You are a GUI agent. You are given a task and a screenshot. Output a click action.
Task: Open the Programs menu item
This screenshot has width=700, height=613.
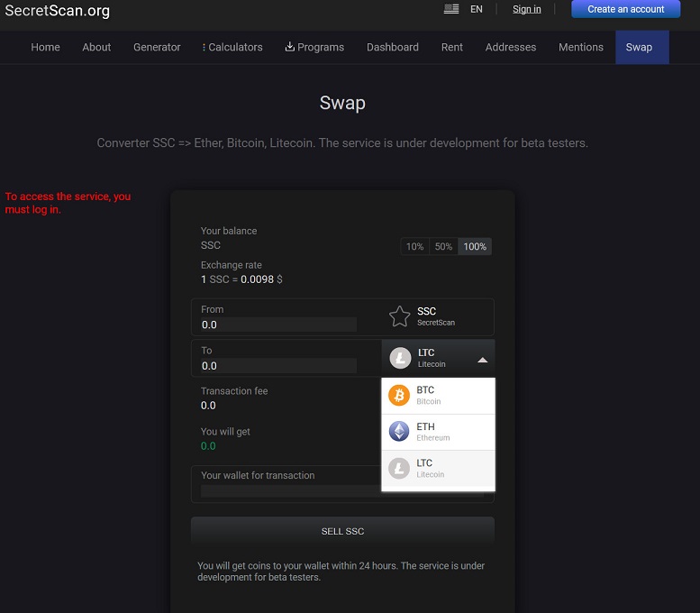[314, 47]
